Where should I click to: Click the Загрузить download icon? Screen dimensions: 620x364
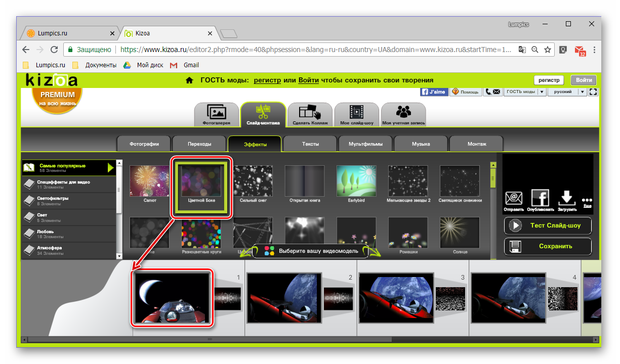(566, 198)
